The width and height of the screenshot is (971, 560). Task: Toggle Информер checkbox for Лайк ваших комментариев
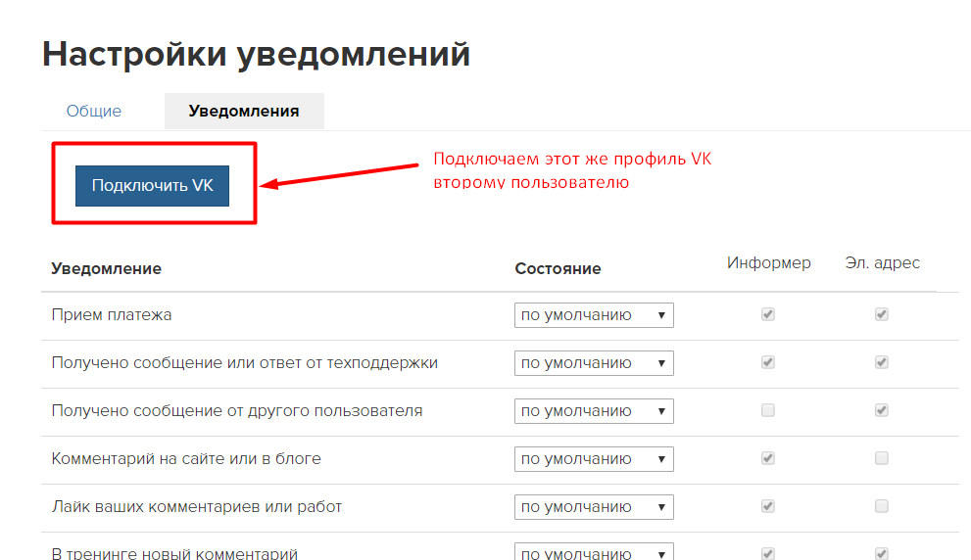point(768,506)
